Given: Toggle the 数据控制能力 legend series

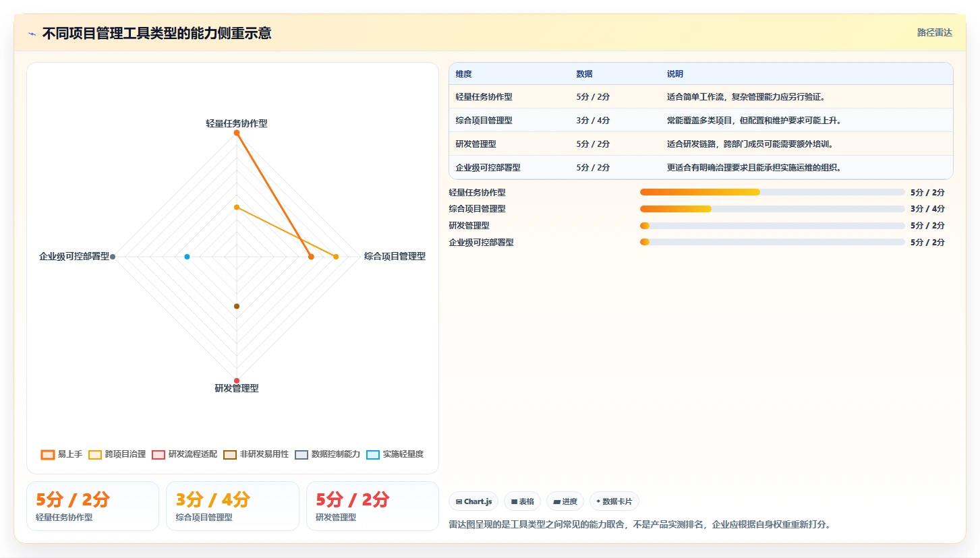Looking at the screenshot, I should 328,454.
